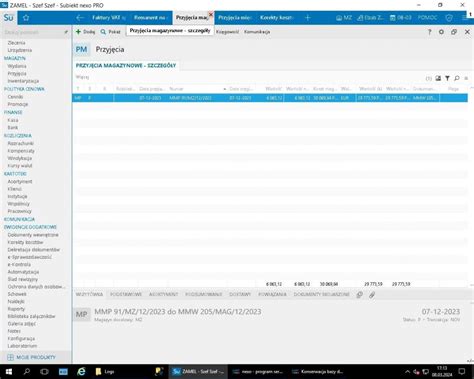This screenshot has width=474, height=379.
Task: Click the linked documents icon next to DOKUMENTY SKOJARZONE
Action: pos(360,295)
